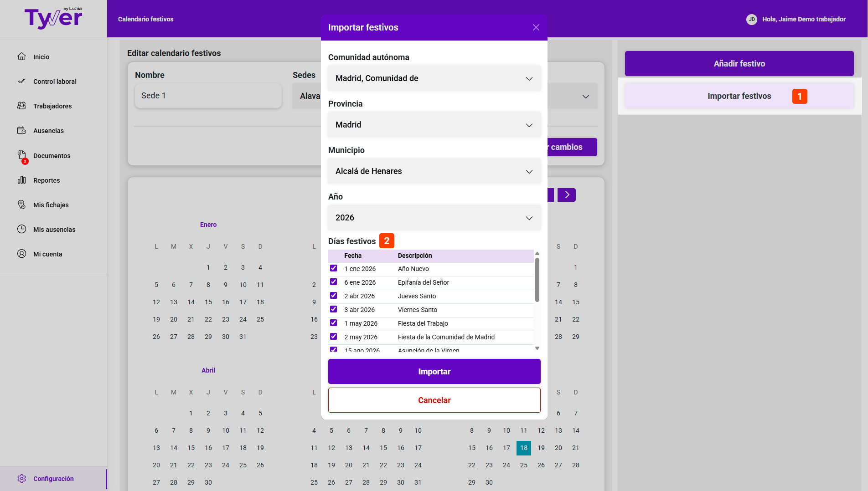Click the holiday list scrollbar thumb

click(x=537, y=280)
